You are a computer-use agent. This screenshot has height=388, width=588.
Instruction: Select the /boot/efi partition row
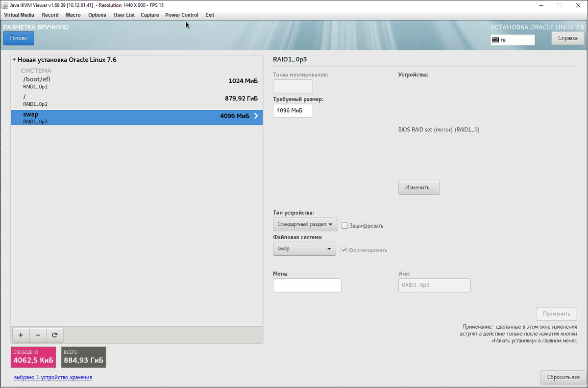[137, 82]
